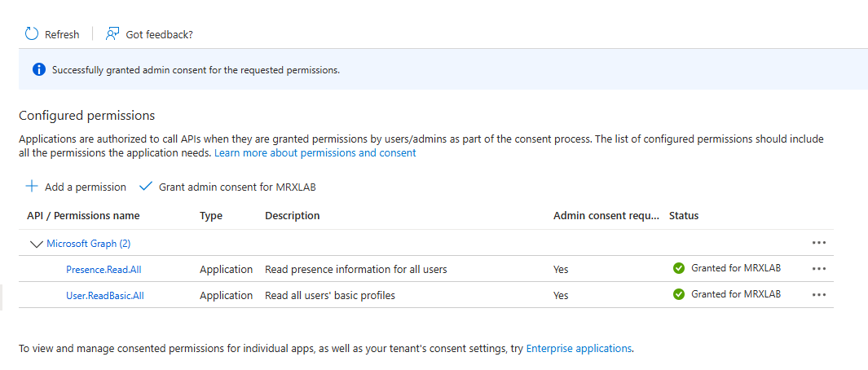This screenshot has height=370, width=868.
Task: Sort by API / Permissions name column header
Action: (x=83, y=215)
